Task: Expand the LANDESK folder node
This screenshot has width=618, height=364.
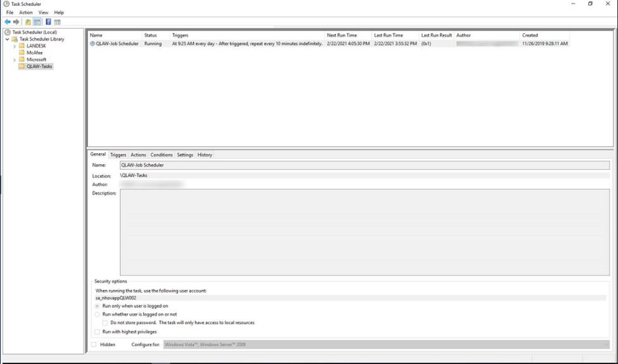Action: coord(15,46)
